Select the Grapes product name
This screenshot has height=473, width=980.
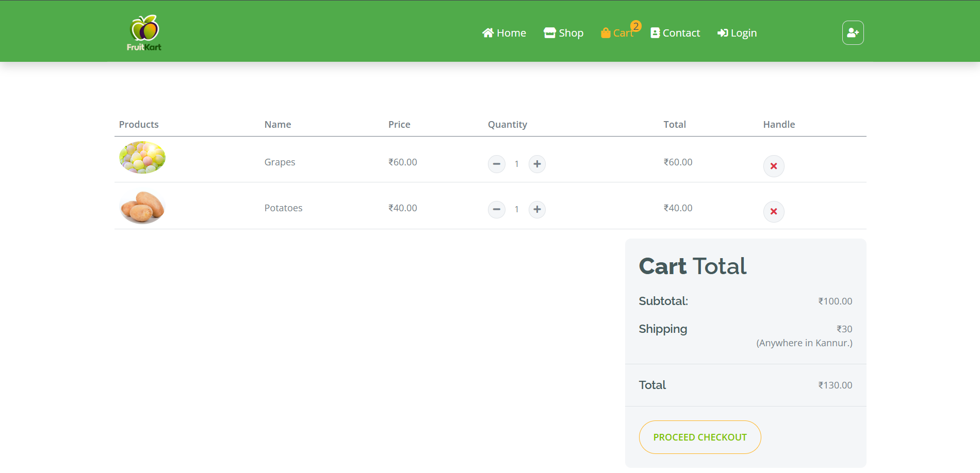pos(280,162)
